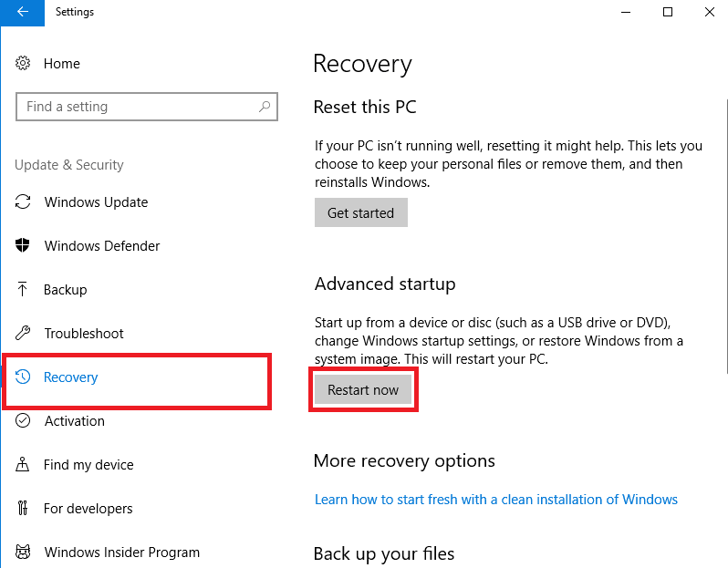Viewport: 728px width, 568px height.
Task: Click the Windows Update sync icon
Action: [x=23, y=201]
